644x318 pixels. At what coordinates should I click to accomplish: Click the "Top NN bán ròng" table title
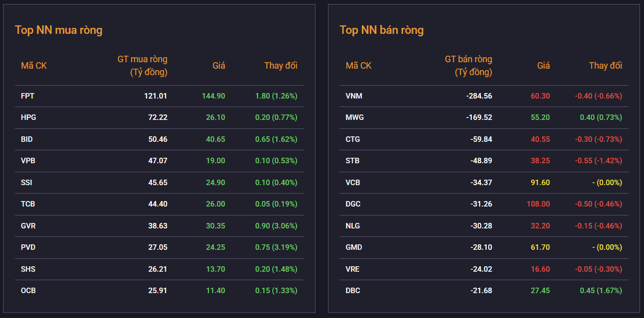tap(382, 30)
